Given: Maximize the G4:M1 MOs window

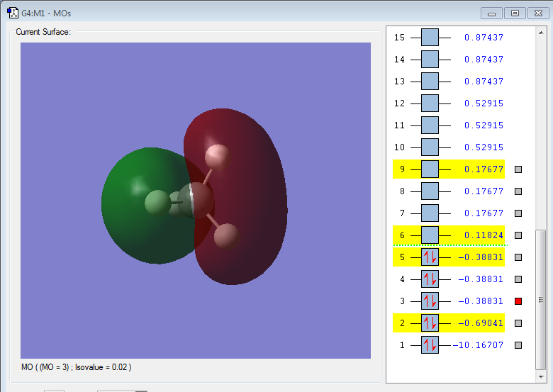Looking at the screenshot, I should click(515, 13).
